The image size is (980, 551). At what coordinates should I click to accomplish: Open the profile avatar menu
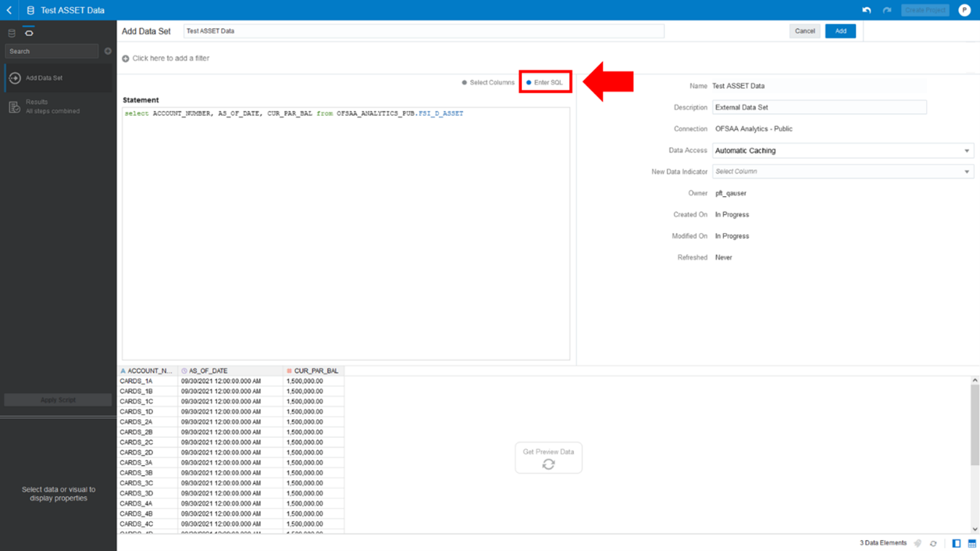pyautogui.click(x=964, y=10)
